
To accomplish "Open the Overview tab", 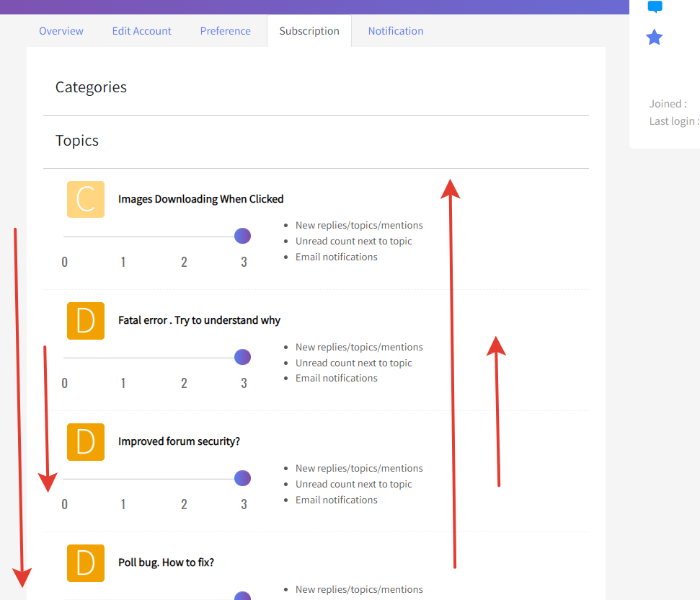I will 61,31.
